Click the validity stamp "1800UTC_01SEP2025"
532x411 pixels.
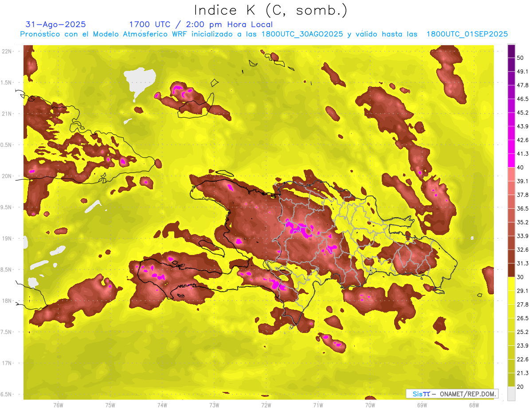tap(467, 34)
